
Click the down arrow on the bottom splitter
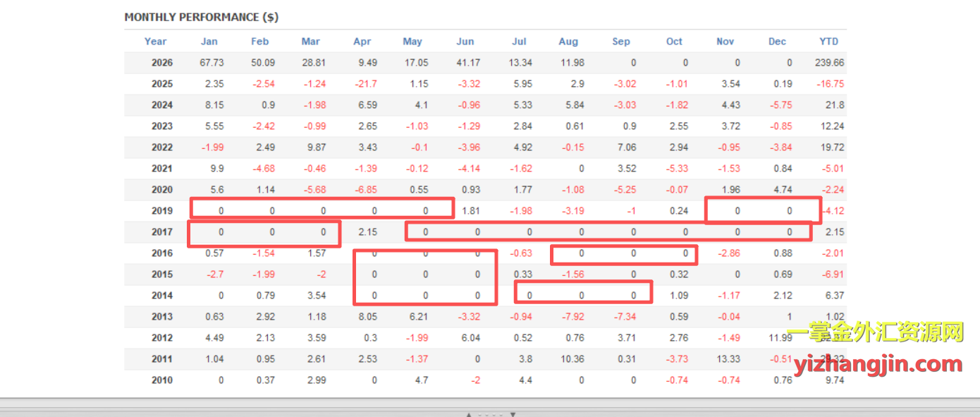click(513, 415)
